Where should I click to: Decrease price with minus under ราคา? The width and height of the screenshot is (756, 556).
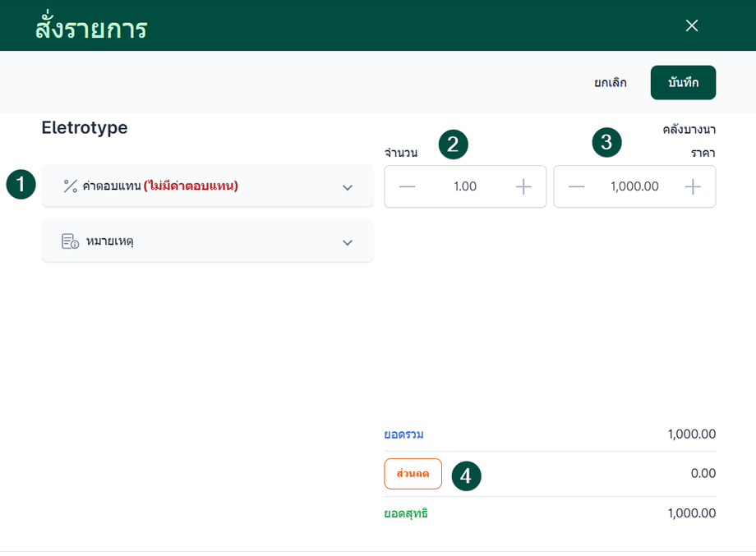pos(577,186)
